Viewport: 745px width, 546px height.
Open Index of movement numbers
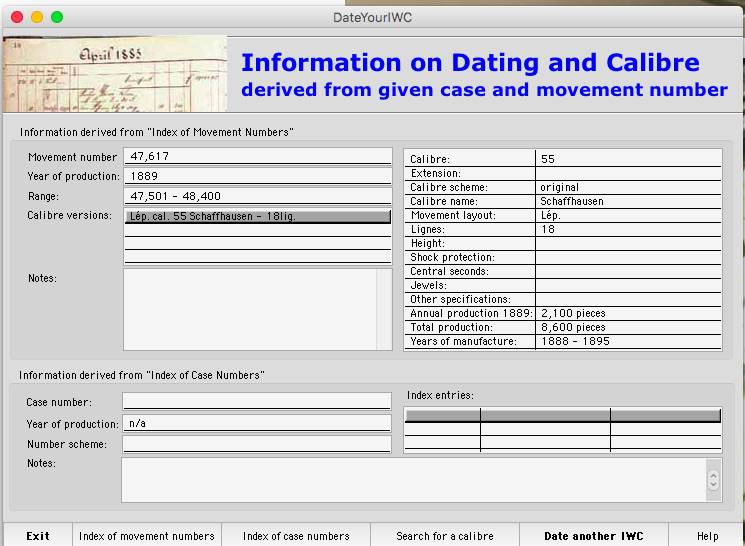tap(147, 535)
